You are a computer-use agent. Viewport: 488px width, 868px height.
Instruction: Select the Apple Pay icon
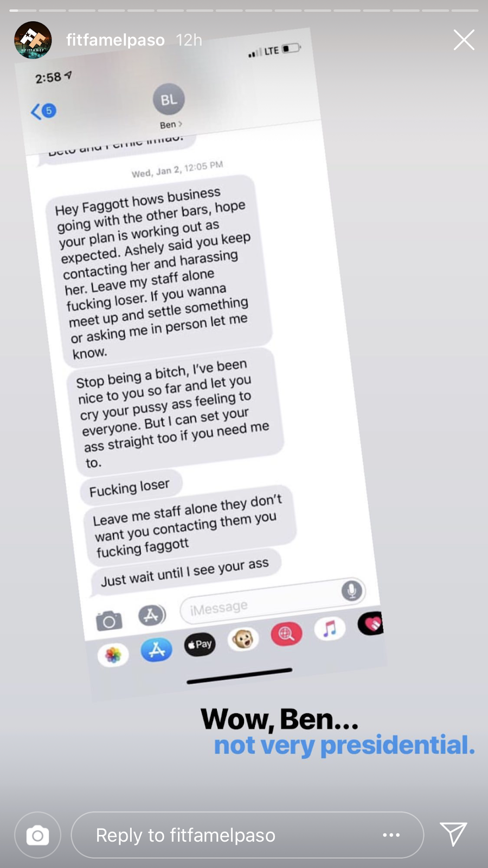tap(200, 644)
